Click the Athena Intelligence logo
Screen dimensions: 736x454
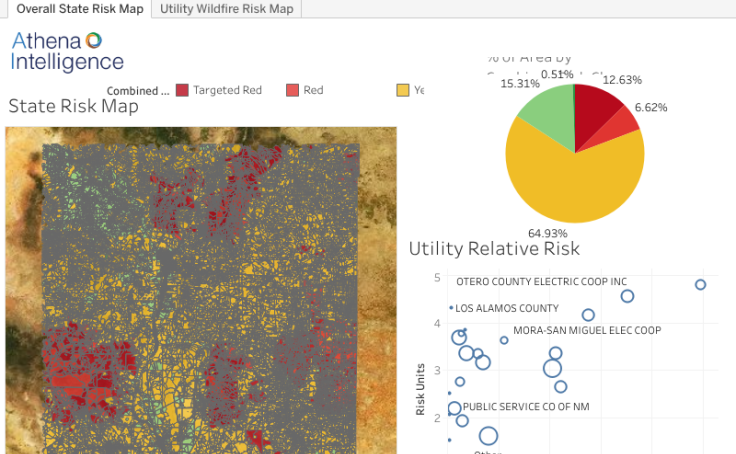[66, 50]
